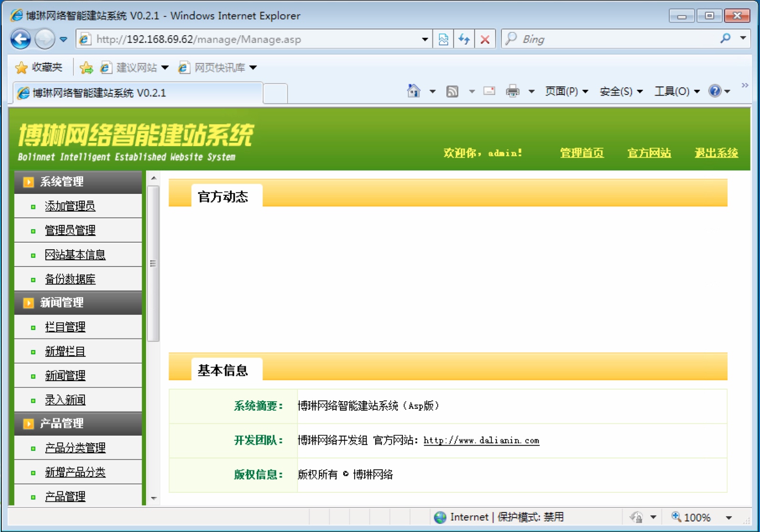760x532 pixels.
Task: Open a new blank tab
Action: coord(275,93)
